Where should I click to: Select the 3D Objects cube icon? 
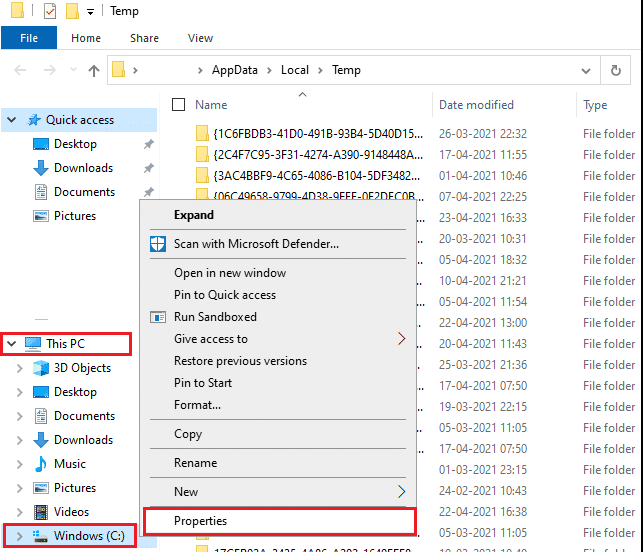(x=41, y=368)
